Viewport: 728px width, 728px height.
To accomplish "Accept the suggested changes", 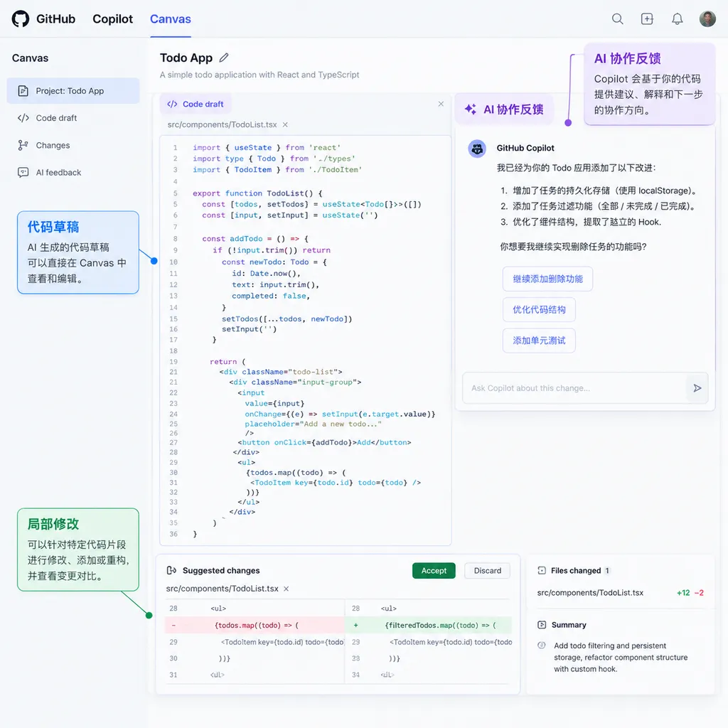I will click(x=434, y=571).
